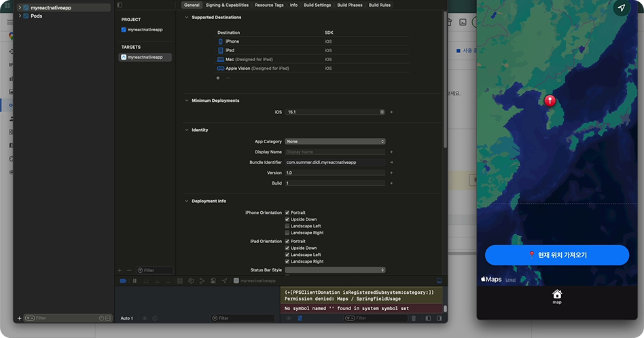Click the Legal link on the map
The width and height of the screenshot is (644, 338).
point(510,279)
